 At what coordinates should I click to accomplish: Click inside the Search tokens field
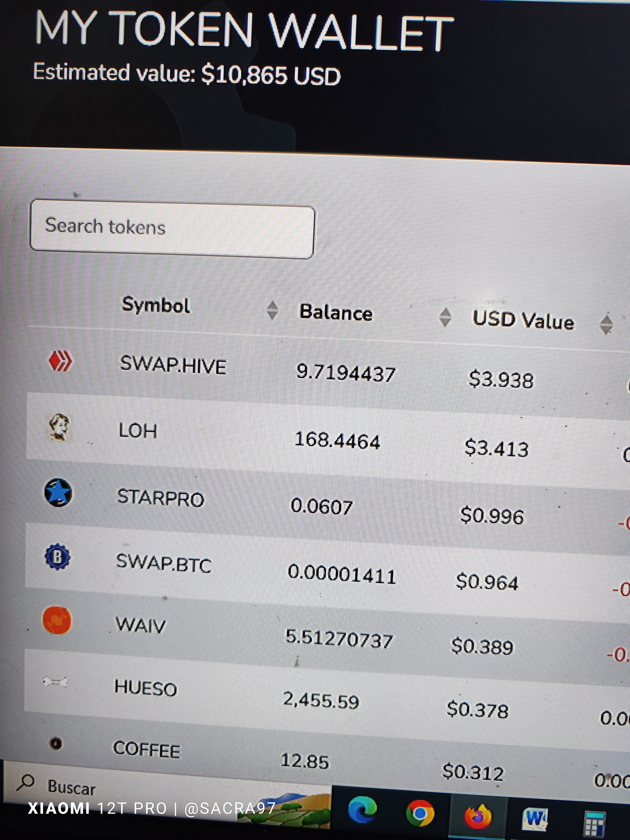[172, 229]
